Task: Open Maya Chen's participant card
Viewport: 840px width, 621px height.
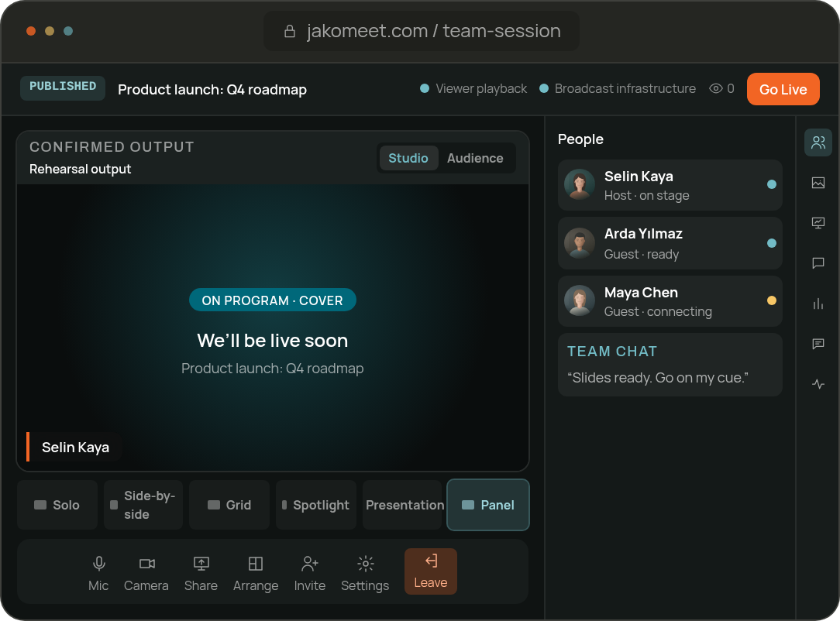Action: click(x=670, y=301)
